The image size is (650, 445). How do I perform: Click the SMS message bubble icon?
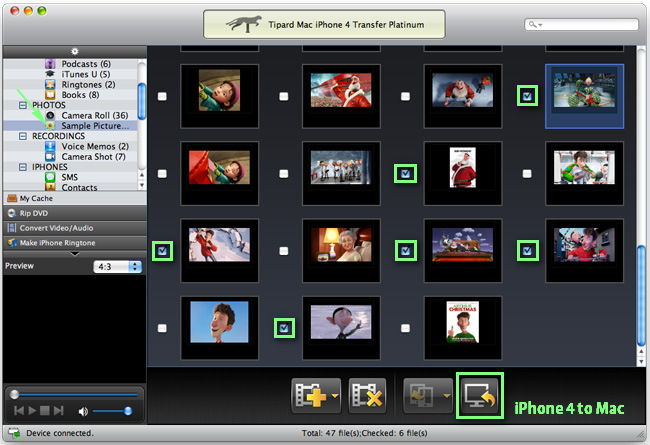tap(50, 177)
